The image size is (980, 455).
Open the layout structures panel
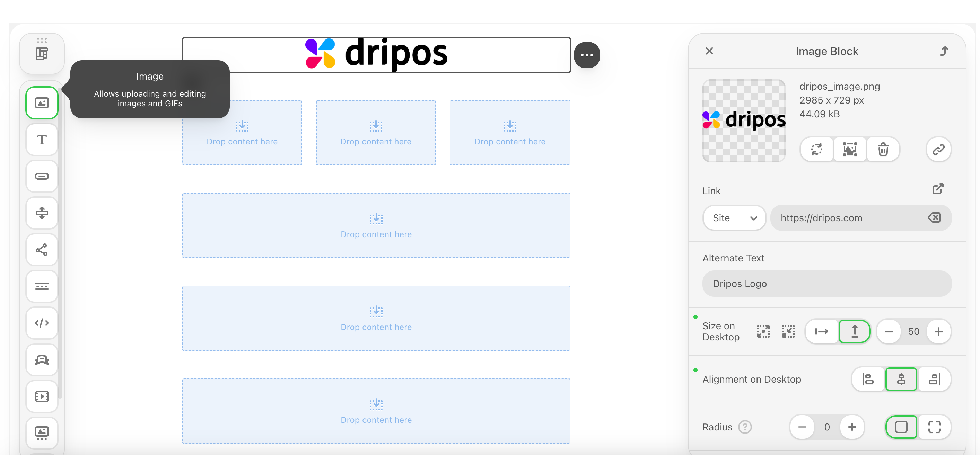42,54
